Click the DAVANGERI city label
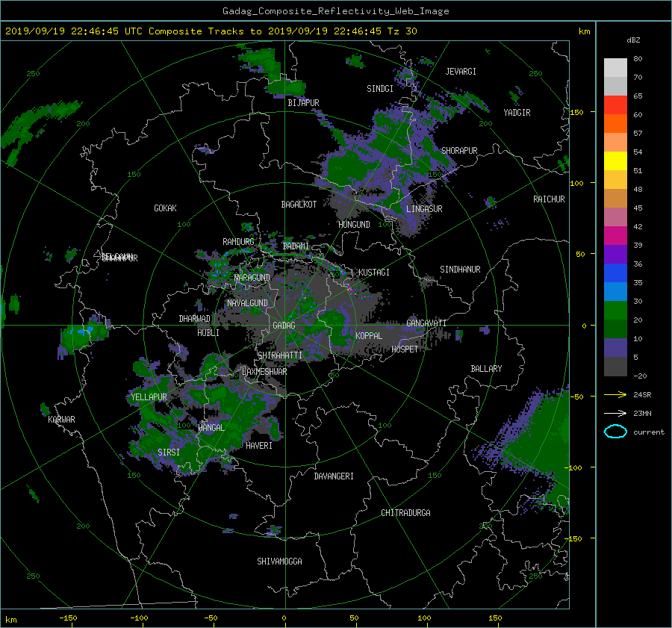The height and width of the screenshot is (628, 672). tap(334, 476)
